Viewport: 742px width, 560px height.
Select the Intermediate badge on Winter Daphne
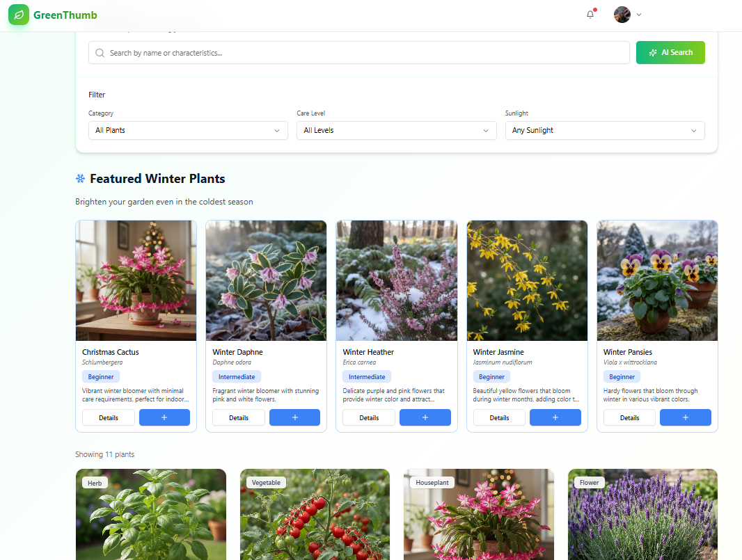(237, 376)
